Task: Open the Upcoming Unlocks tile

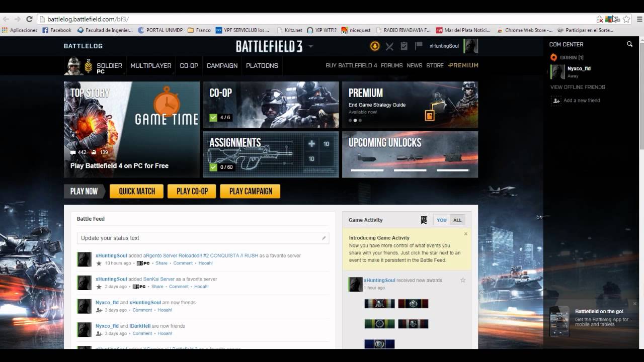Action: 410,154
